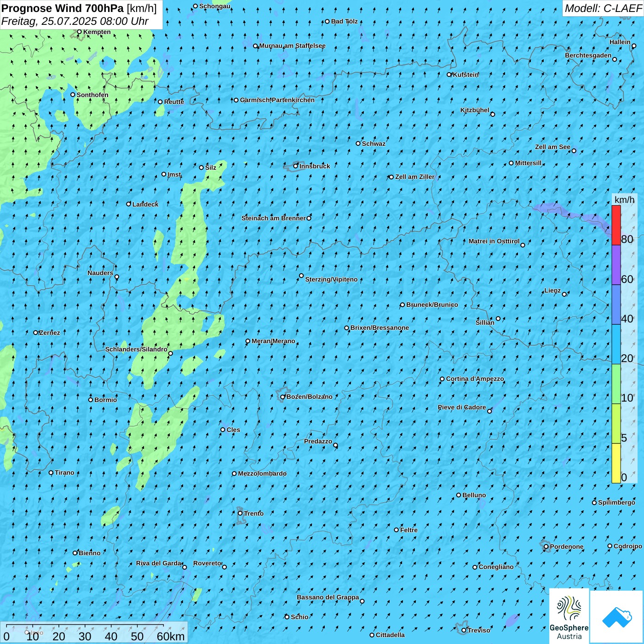
Task: Select the Imst label
Action: point(174,174)
